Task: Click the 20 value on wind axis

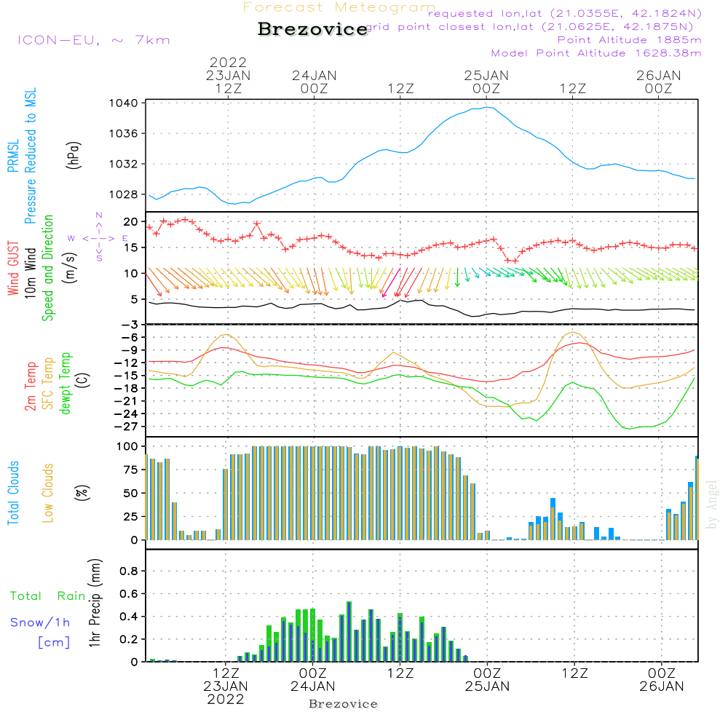Action: tap(130, 222)
